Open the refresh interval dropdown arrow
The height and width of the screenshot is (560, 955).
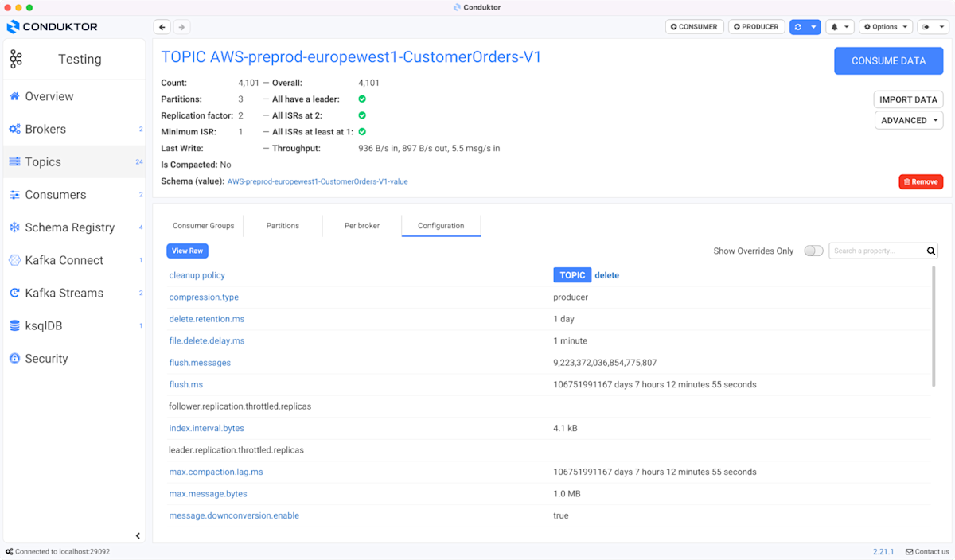[x=813, y=27]
